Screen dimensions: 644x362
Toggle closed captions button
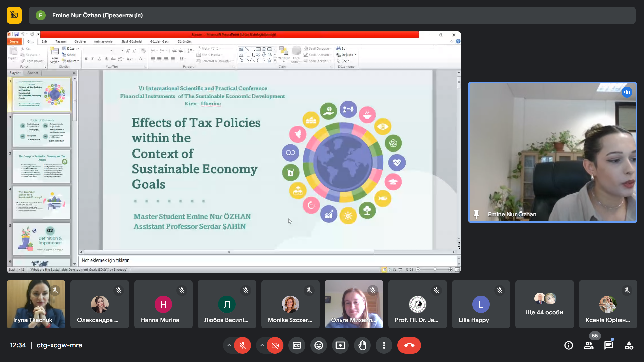(297, 345)
